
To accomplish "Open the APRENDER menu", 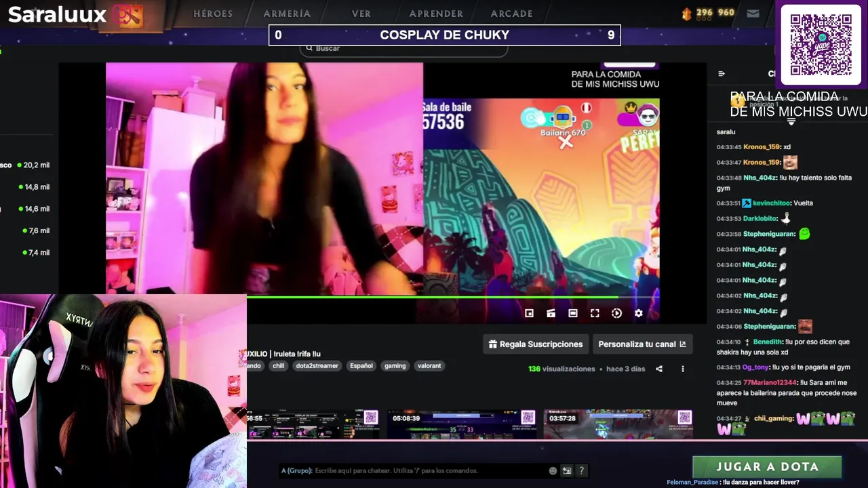I will (436, 14).
